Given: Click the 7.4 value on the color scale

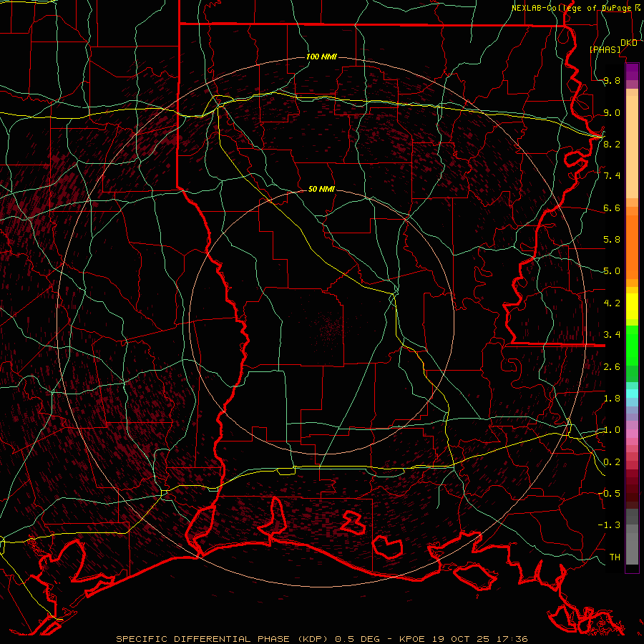Looking at the screenshot, I should click(x=612, y=176).
